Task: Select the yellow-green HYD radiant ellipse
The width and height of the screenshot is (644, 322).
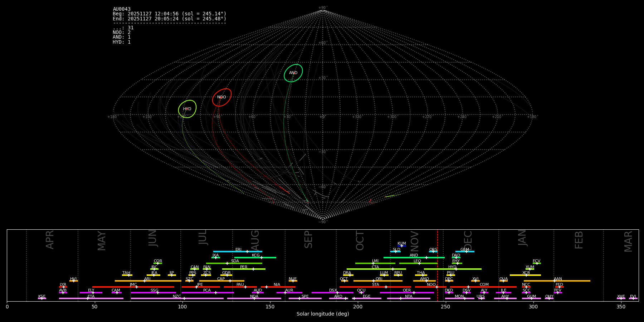Action: [x=187, y=109]
